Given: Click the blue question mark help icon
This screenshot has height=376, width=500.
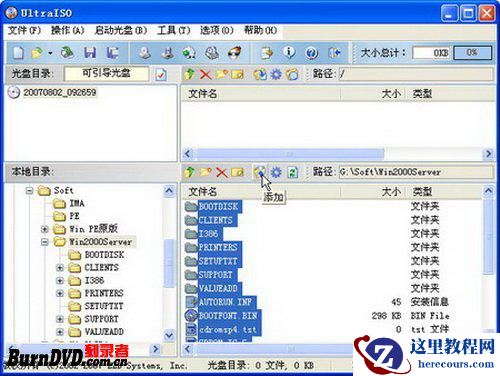Looking at the screenshot, I should tap(311, 53).
